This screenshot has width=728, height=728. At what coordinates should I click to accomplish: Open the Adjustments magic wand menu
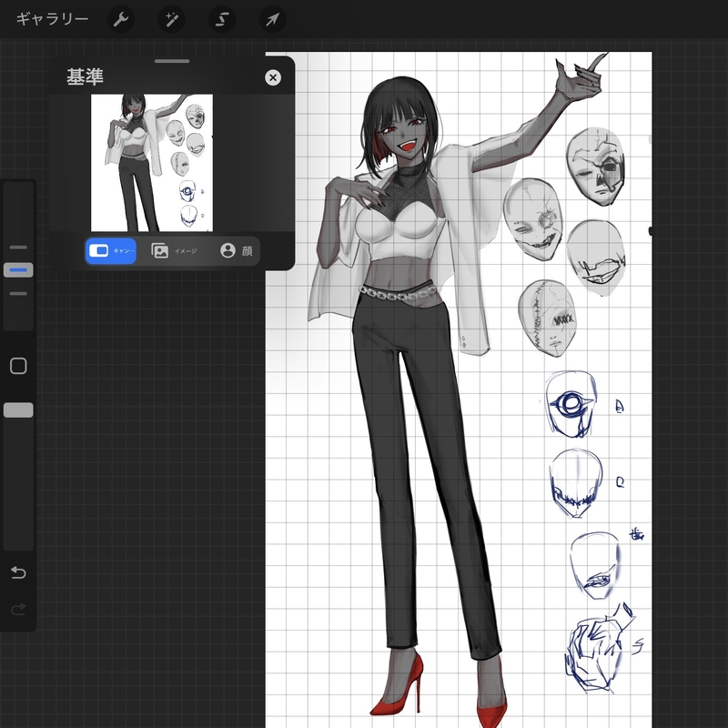click(171, 19)
